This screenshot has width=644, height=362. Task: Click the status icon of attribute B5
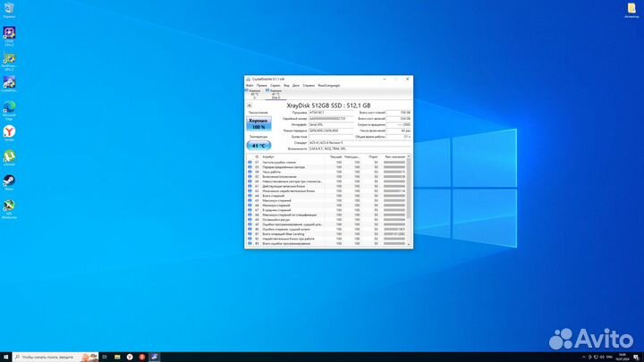click(250, 243)
